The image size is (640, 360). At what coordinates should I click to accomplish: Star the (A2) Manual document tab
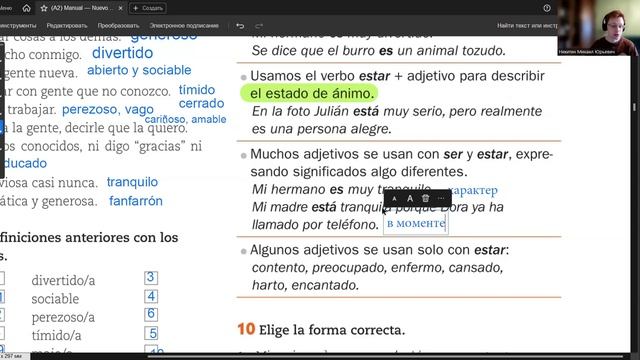[44, 8]
